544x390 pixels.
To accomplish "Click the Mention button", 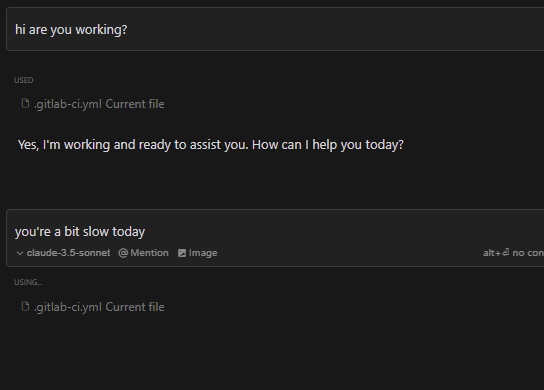I will pyautogui.click(x=144, y=253).
